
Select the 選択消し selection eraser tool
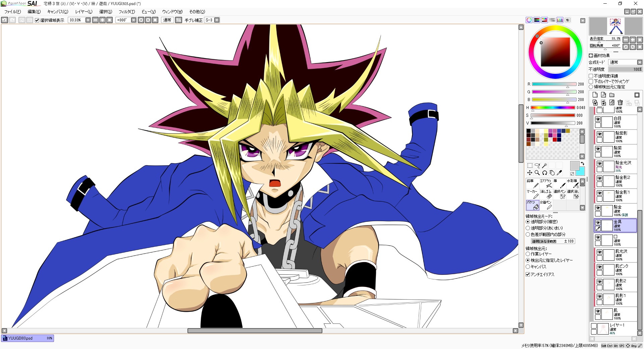click(x=573, y=194)
